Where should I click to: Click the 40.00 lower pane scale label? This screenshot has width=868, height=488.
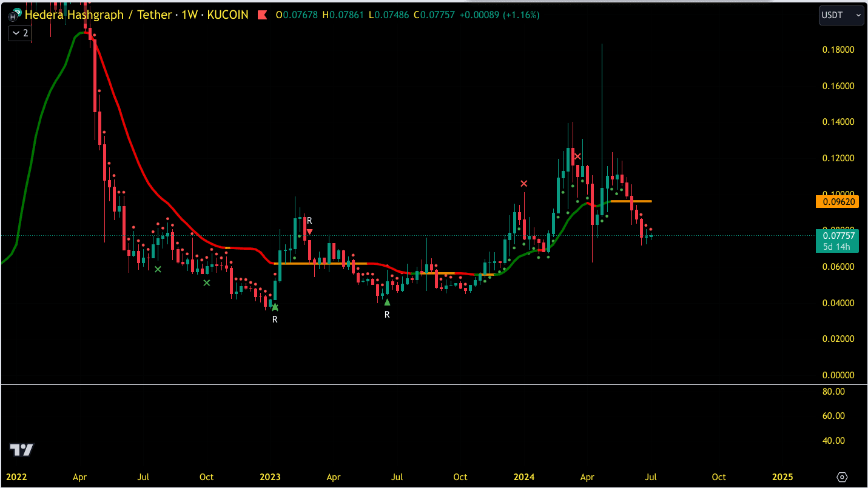(833, 441)
